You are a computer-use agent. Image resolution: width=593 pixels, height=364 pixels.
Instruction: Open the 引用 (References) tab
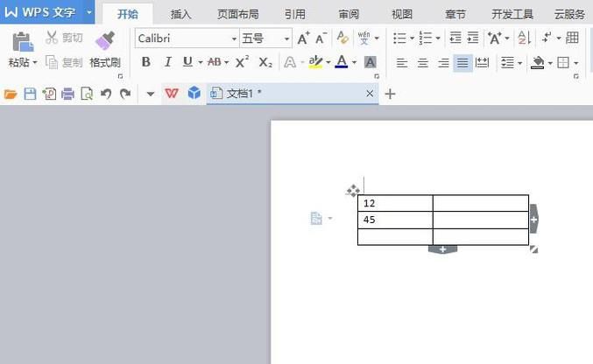click(295, 14)
